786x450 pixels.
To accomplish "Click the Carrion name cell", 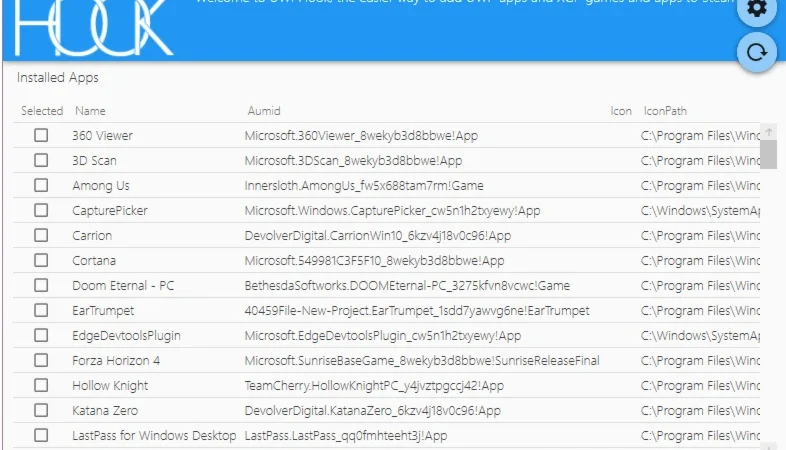I will click(92, 236).
